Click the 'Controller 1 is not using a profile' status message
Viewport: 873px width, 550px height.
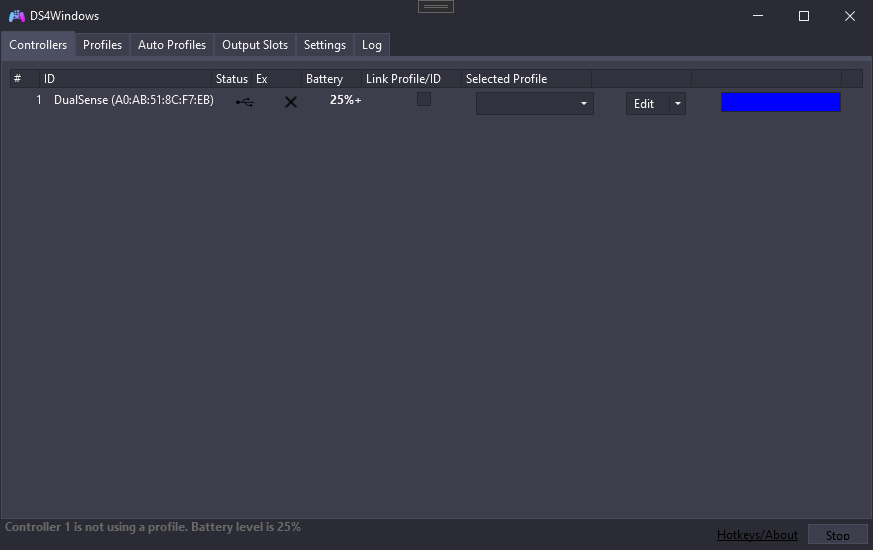[153, 527]
